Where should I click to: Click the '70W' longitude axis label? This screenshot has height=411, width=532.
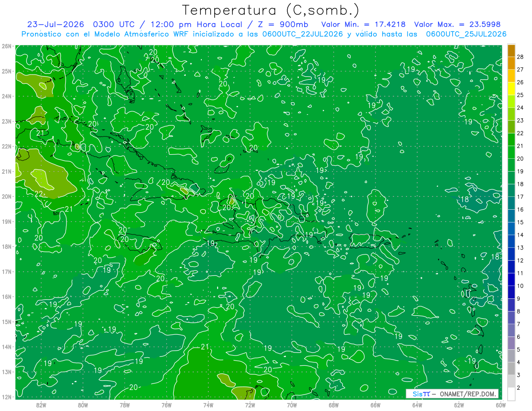click(292, 404)
